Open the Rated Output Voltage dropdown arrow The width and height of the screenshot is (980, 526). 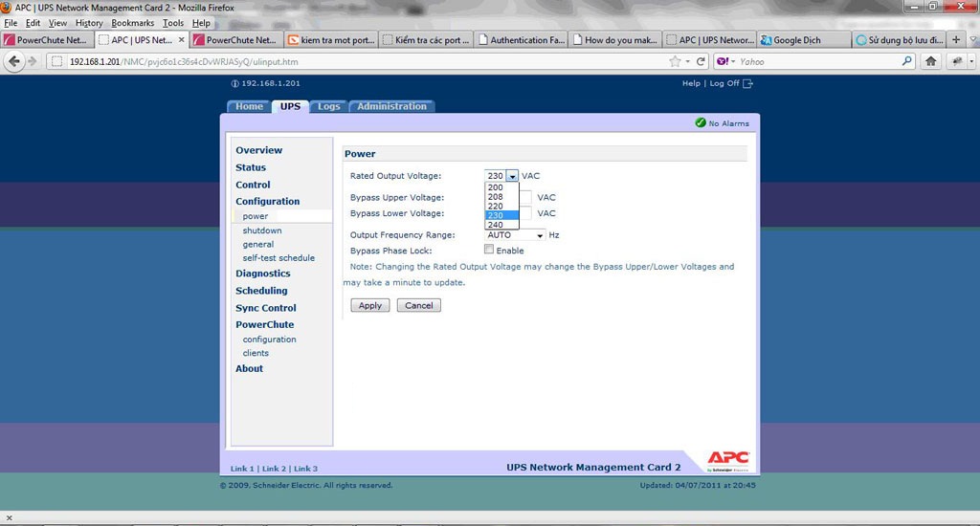point(512,176)
